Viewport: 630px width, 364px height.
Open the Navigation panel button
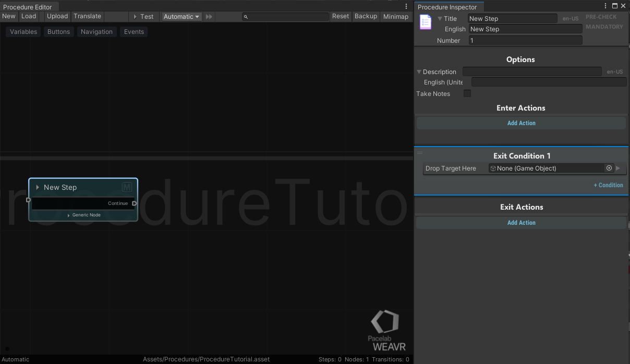tap(96, 32)
